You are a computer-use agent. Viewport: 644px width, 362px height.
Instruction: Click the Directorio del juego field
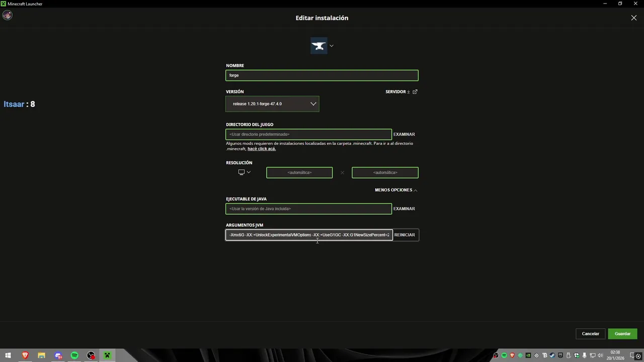coord(308,134)
